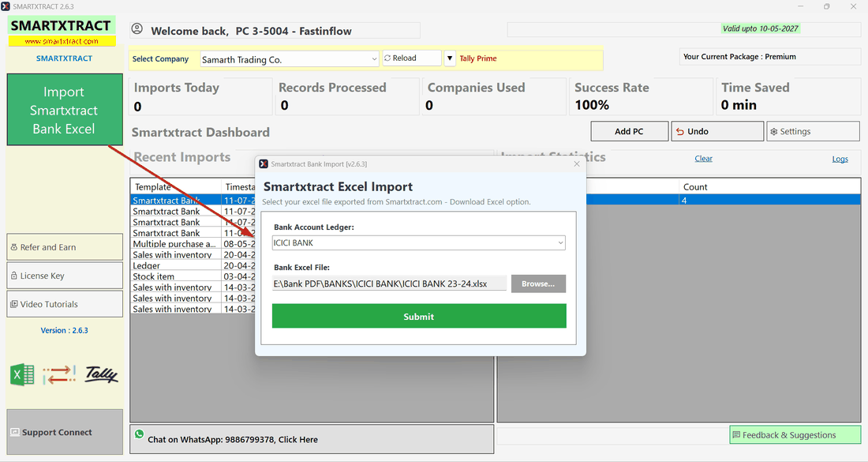Open the Select Company dropdown
This screenshot has width=868, height=462.
point(290,59)
